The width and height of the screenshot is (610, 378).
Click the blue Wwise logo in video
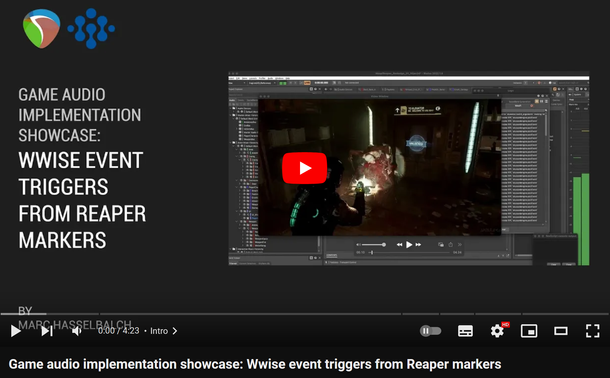pos(91,28)
